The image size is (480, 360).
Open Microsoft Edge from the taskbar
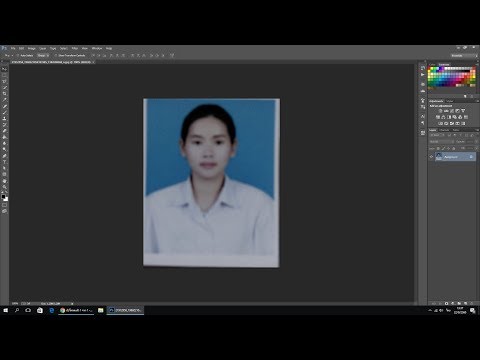coord(52,310)
